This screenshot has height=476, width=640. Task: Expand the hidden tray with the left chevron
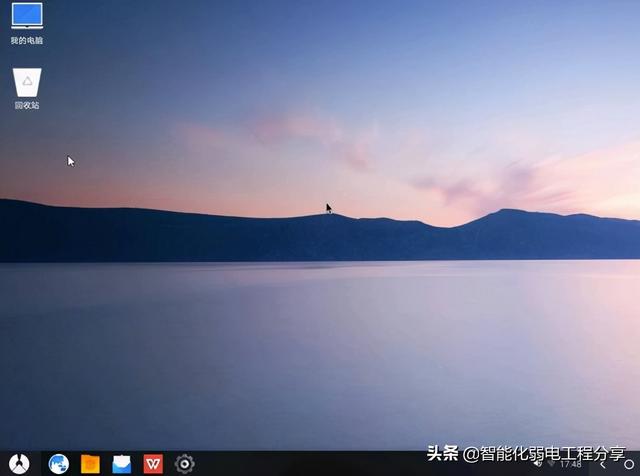click(602, 465)
